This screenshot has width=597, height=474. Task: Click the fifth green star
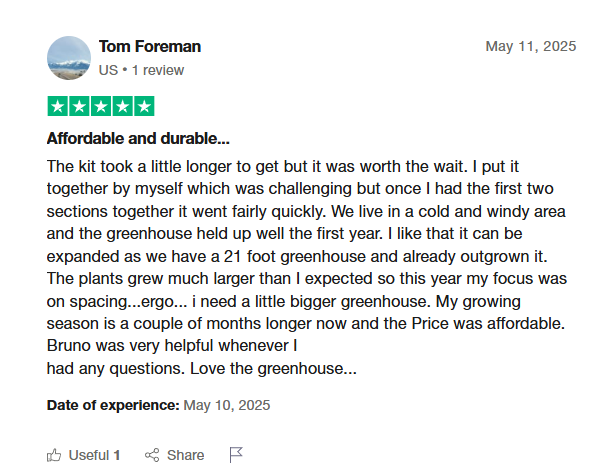(x=144, y=106)
